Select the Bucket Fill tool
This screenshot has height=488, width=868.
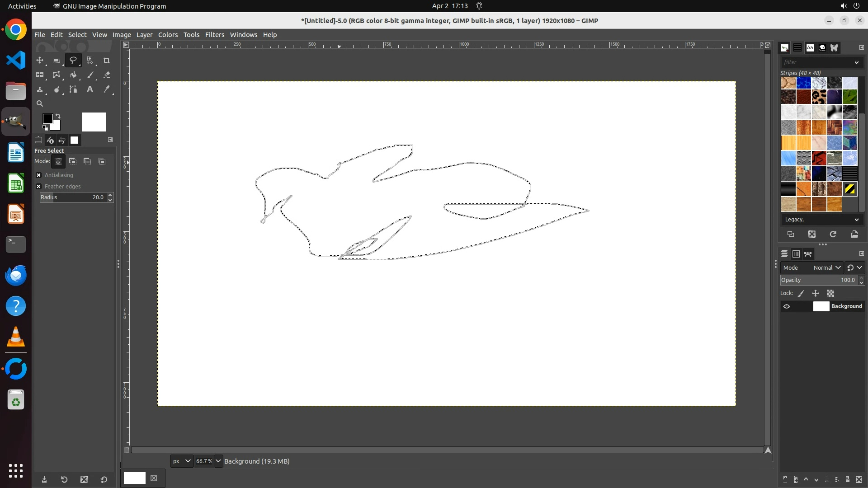tap(73, 75)
